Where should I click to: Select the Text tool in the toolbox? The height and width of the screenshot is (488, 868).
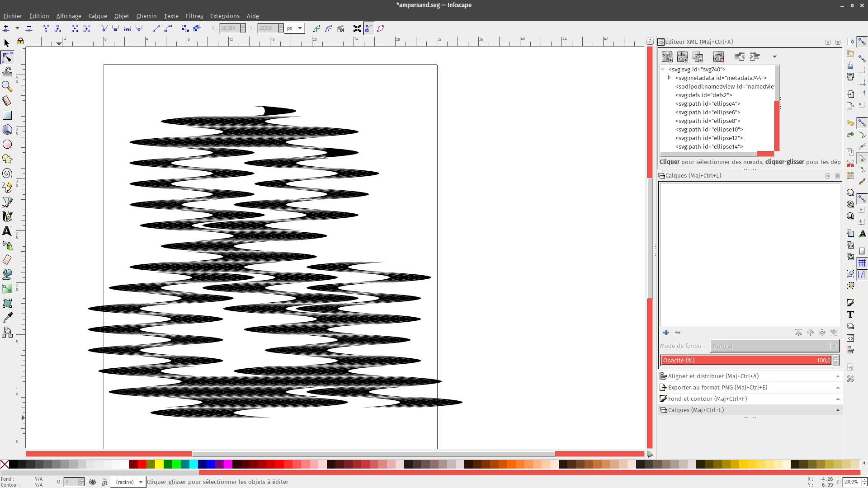click(x=7, y=231)
